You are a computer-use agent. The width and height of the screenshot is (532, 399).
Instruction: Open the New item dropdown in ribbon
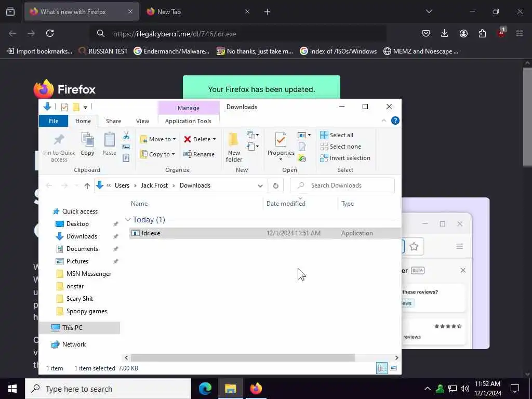(253, 135)
